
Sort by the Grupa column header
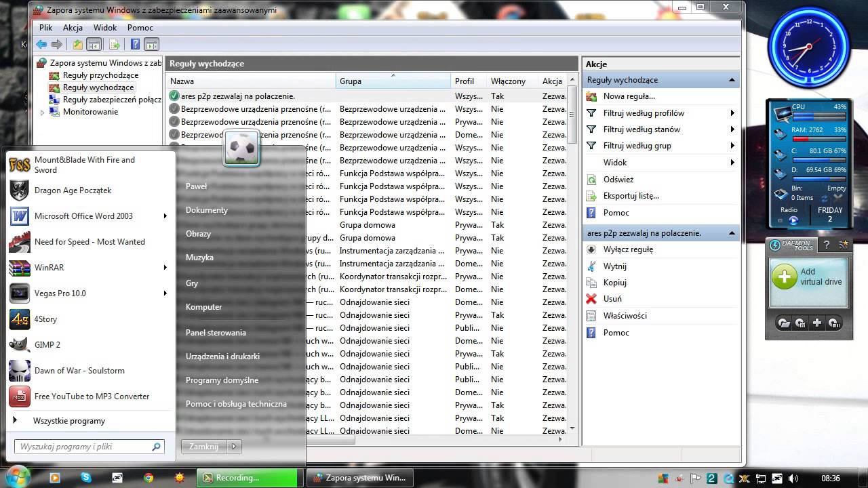coord(393,81)
